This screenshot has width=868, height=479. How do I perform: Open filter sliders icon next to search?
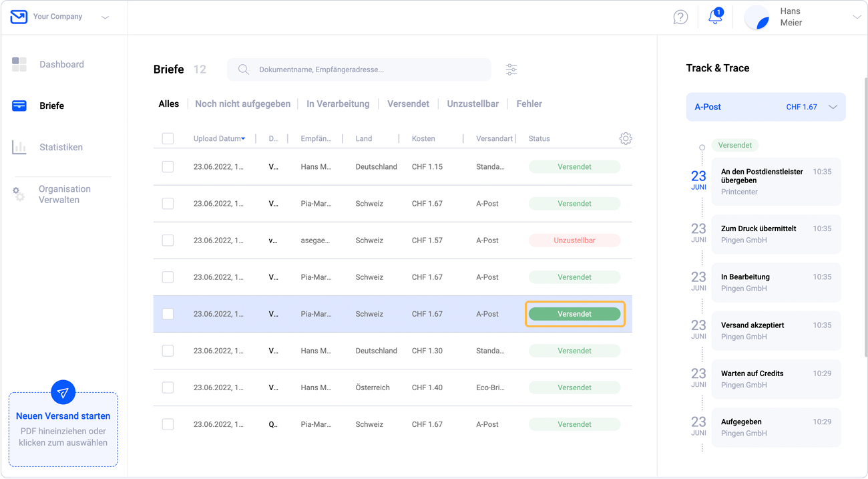(511, 69)
